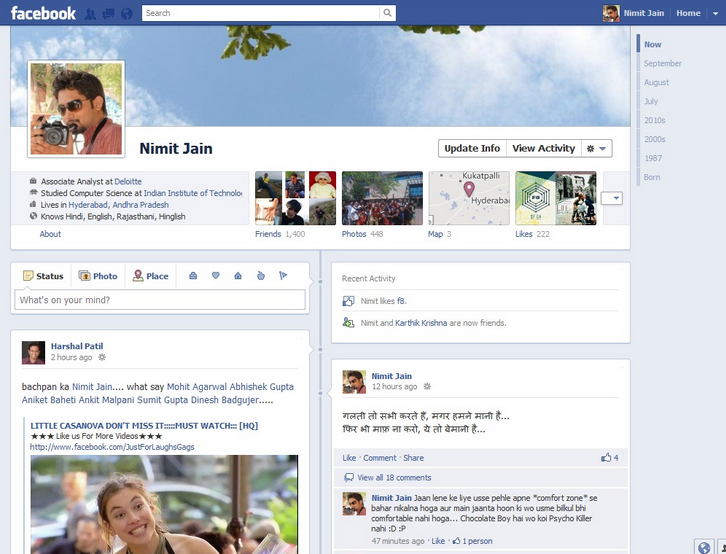Click the house Living life event icon
Image resolution: width=726 pixels, height=554 pixels.
238,276
